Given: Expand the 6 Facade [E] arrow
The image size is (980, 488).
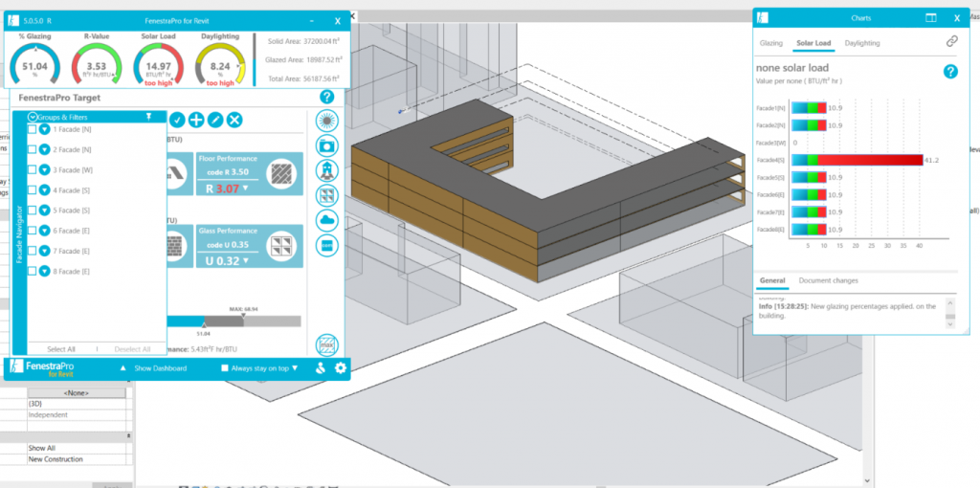Looking at the screenshot, I should (x=44, y=231).
